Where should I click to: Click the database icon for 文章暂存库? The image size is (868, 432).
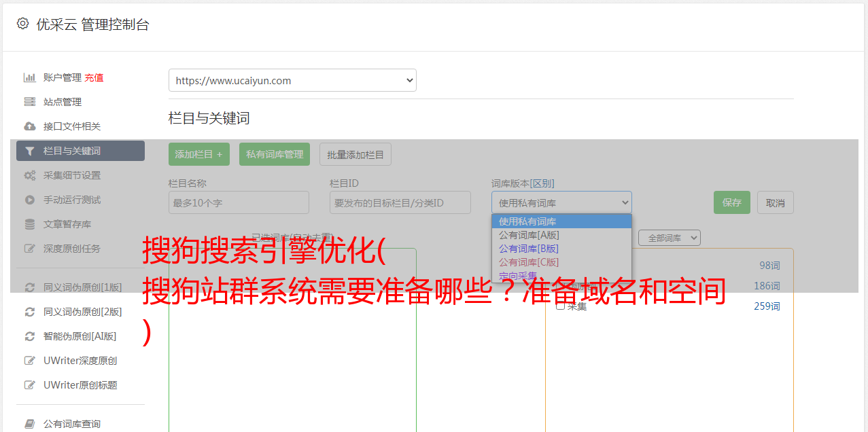(30, 224)
